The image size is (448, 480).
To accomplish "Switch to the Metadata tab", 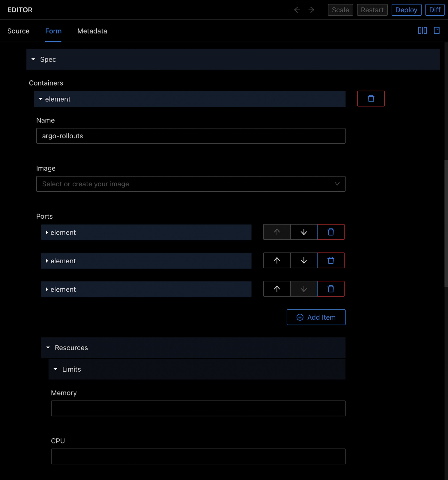I will pyautogui.click(x=92, y=31).
